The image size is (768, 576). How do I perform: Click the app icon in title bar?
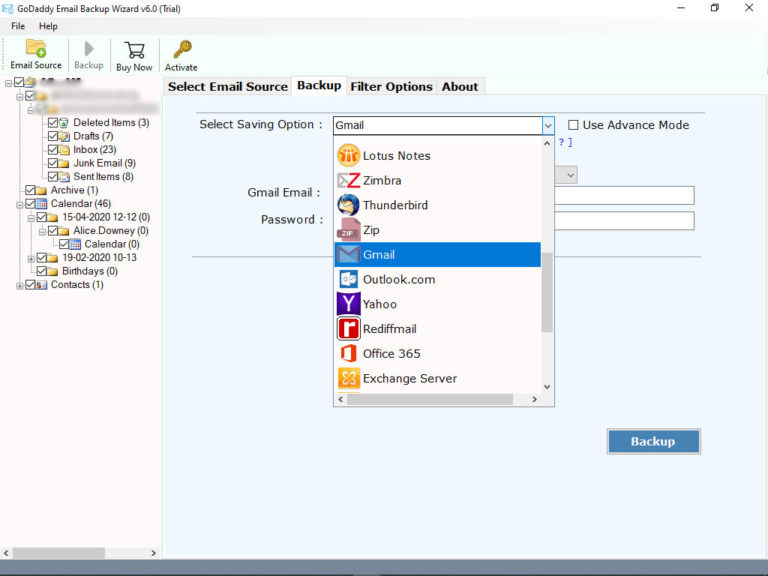pyautogui.click(x=7, y=8)
